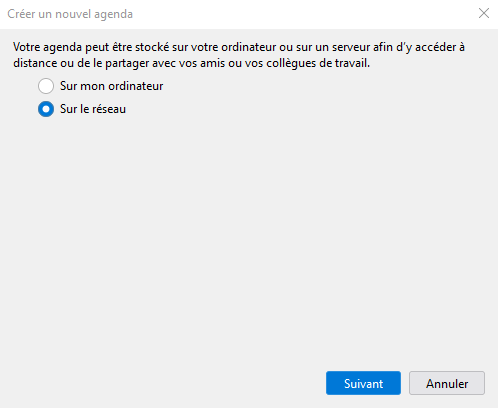Click the "Créer un nouvel agenda" window title
498x408 pixels.
70,14
